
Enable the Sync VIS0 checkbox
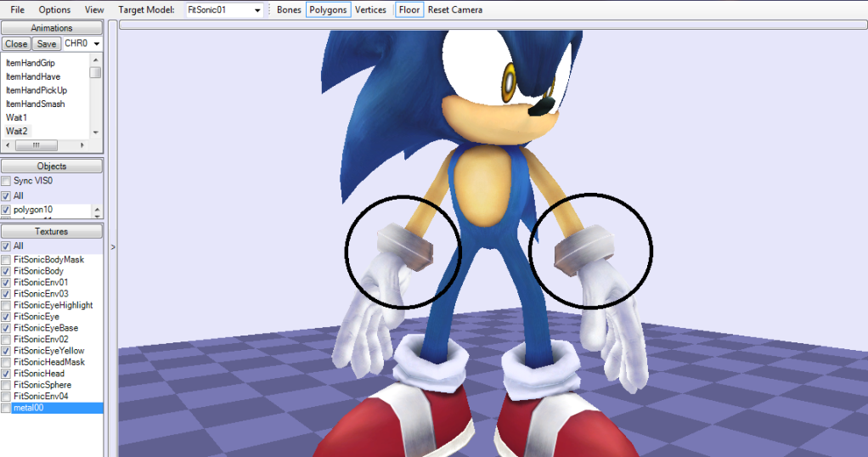click(6, 181)
